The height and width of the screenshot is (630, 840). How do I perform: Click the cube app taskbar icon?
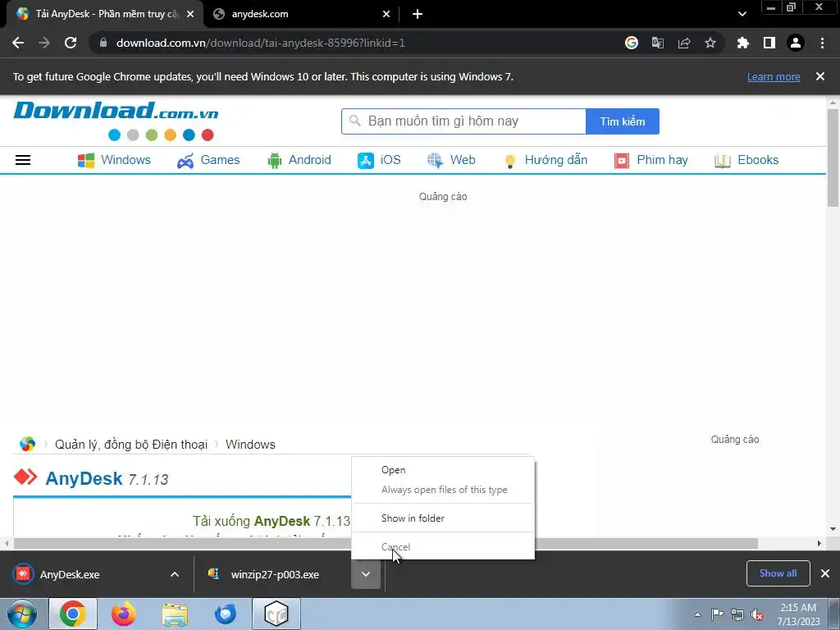(276, 614)
